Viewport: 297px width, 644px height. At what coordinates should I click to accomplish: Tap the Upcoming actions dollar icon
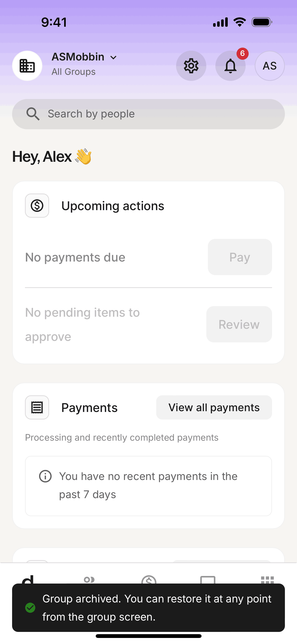[37, 206]
